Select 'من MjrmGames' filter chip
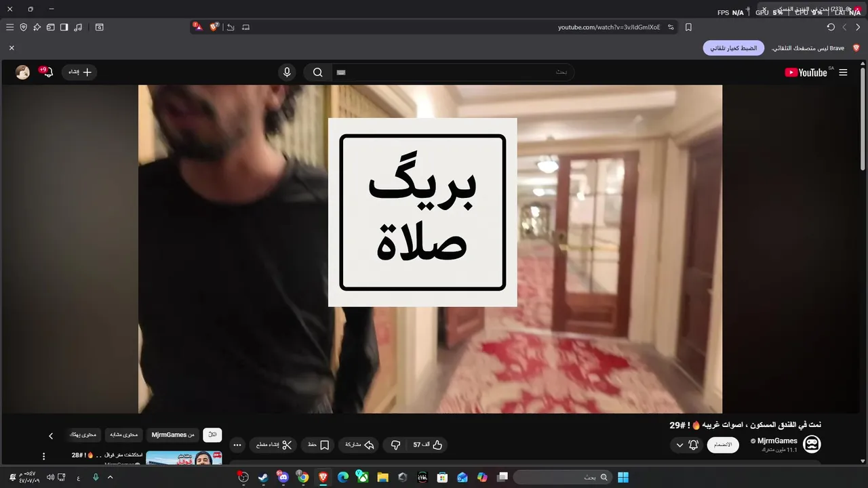 pos(173,434)
